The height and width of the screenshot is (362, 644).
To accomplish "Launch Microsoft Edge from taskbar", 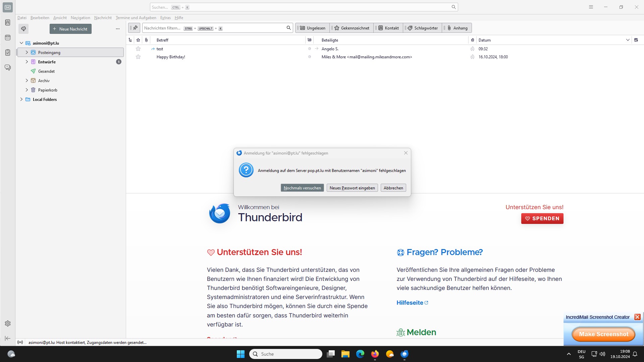I will 360,354.
